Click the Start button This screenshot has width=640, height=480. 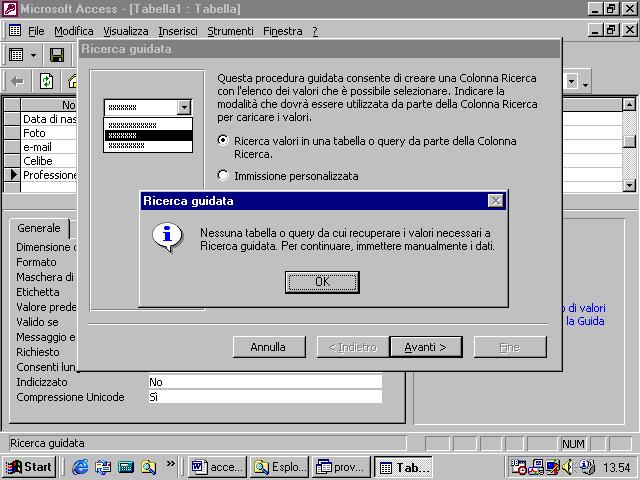pos(29,467)
